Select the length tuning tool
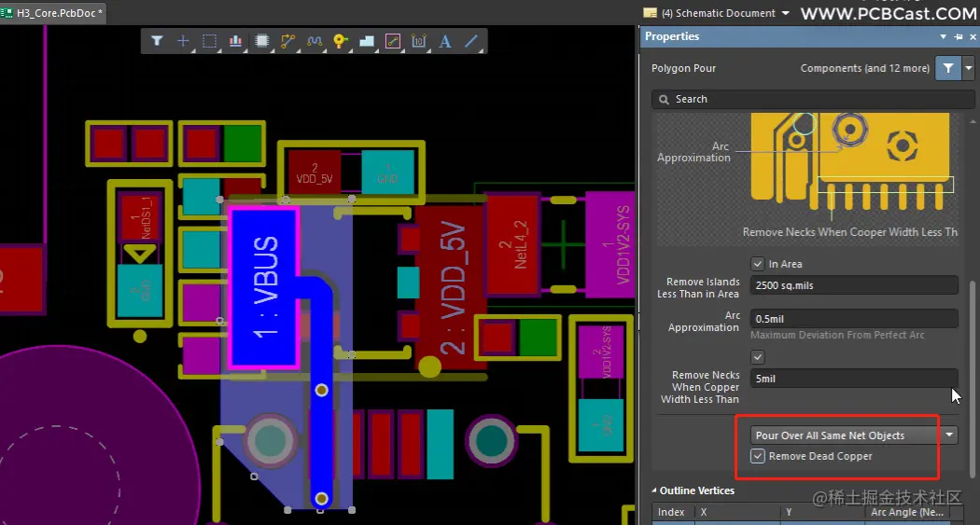Viewport: 980px width, 525px height. pos(315,41)
